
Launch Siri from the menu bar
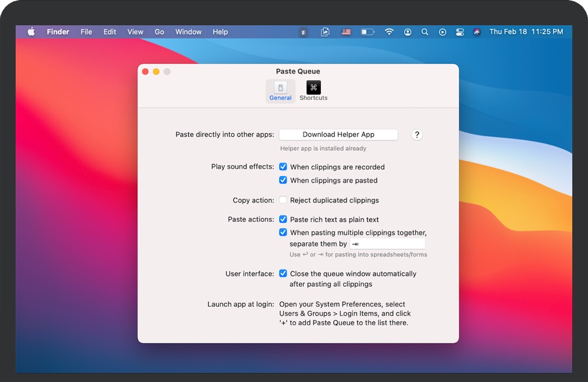pyautogui.click(x=477, y=32)
